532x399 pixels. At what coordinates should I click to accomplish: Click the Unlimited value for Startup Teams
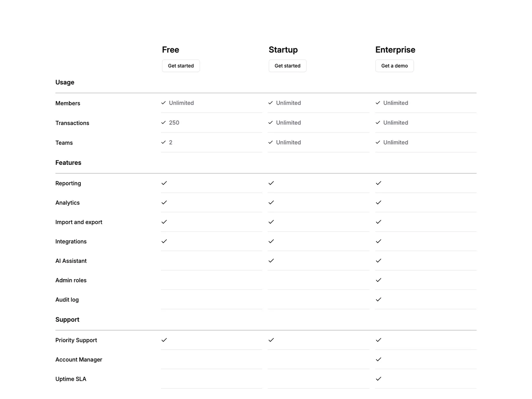(x=288, y=142)
